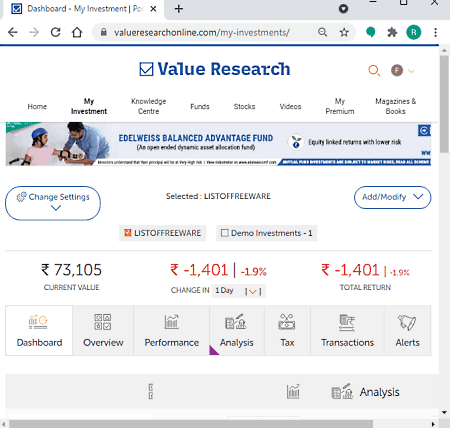The image size is (450, 428).
Task: Open the user account avatar on site
Action: 397,70
